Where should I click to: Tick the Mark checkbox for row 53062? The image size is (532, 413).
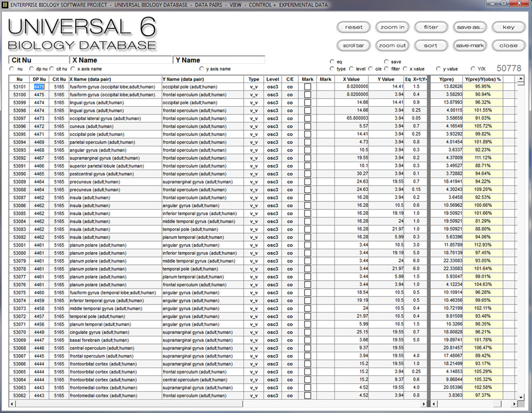307,395
